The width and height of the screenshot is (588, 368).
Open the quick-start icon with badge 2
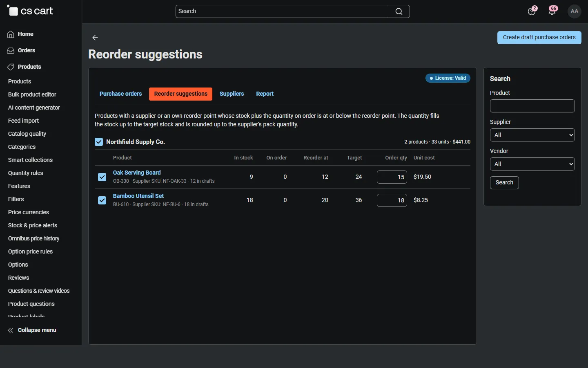(x=532, y=11)
